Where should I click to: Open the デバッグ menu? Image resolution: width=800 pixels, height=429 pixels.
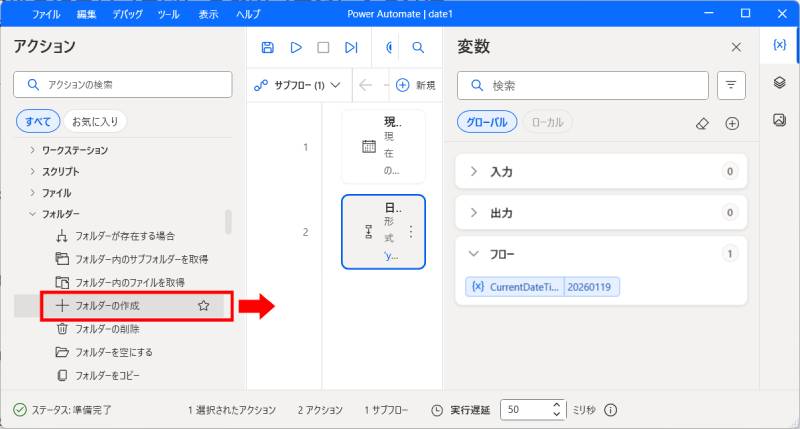[127, 14]
